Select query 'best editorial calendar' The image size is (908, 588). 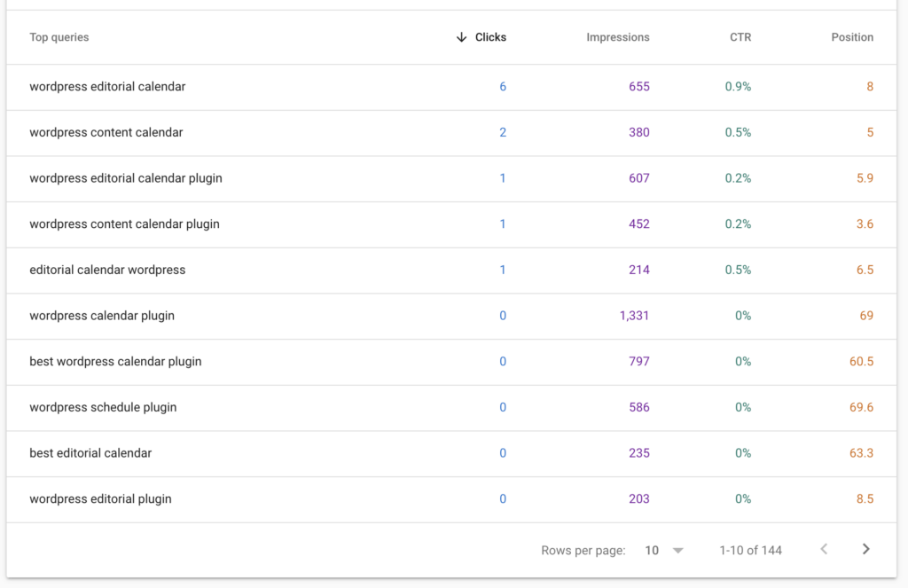tap(90, 453)
